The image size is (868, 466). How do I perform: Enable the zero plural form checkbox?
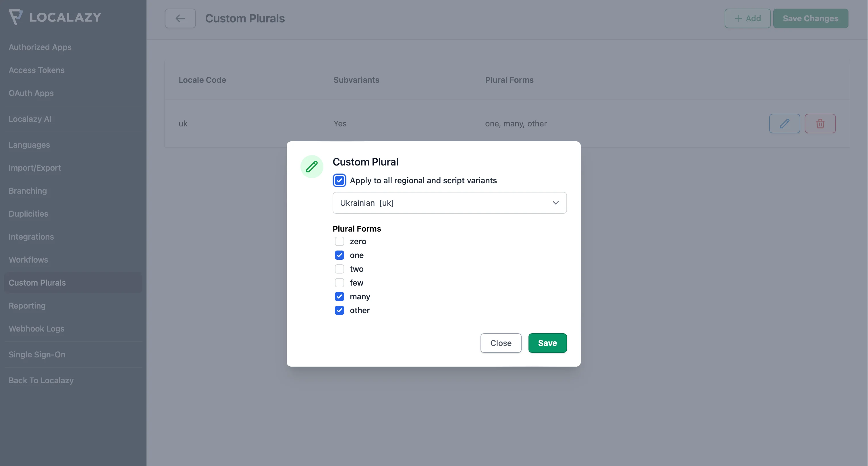339,242
